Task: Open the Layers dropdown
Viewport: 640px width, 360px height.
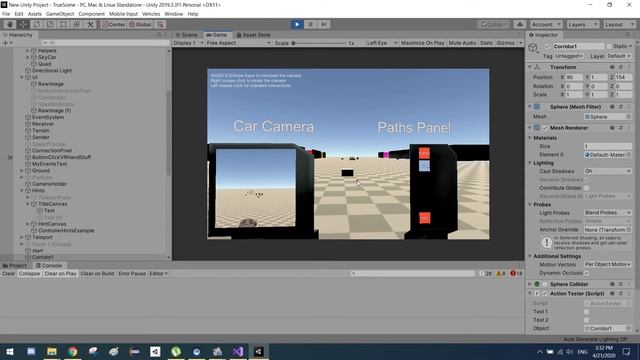Action: point(582,24)
